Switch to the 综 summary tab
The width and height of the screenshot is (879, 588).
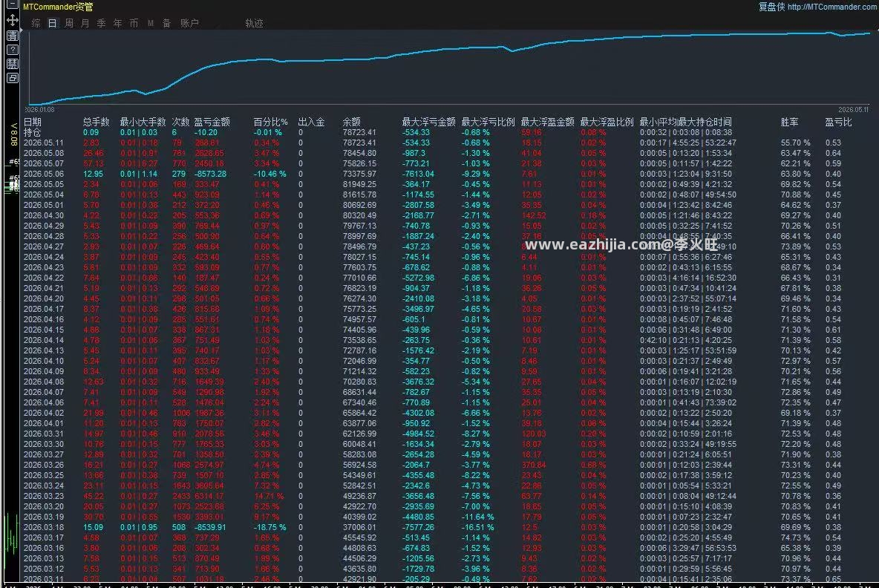coord(36,23)
